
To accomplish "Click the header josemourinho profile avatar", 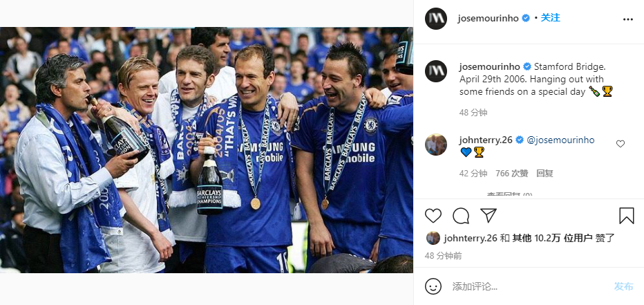I will tap(436, 19).
